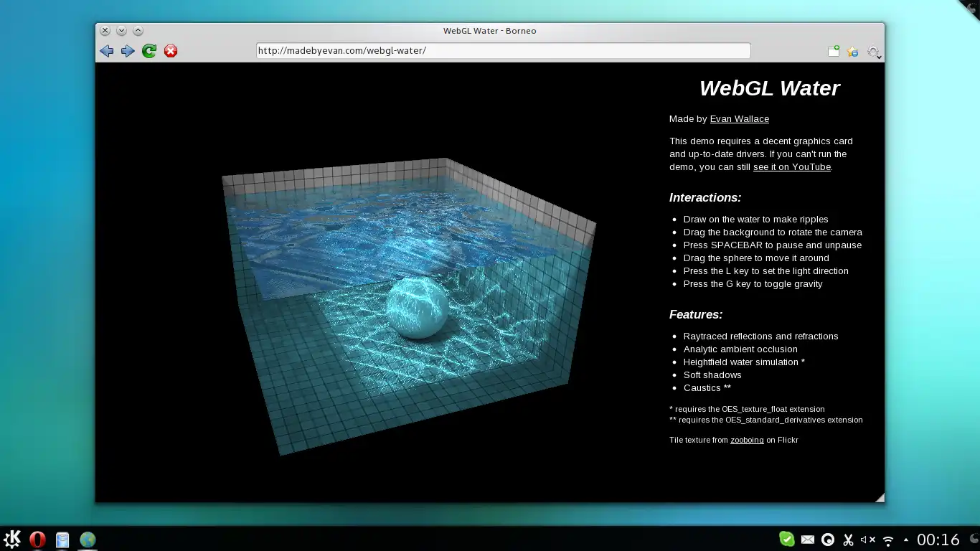Click the URL address bar
The image size is (980, 551).
coord(503,51)
